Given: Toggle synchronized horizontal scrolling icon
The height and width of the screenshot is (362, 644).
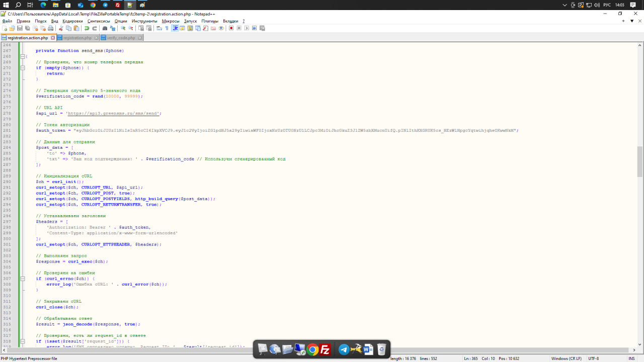Looking at the screenshot, I should coord(149,28).
